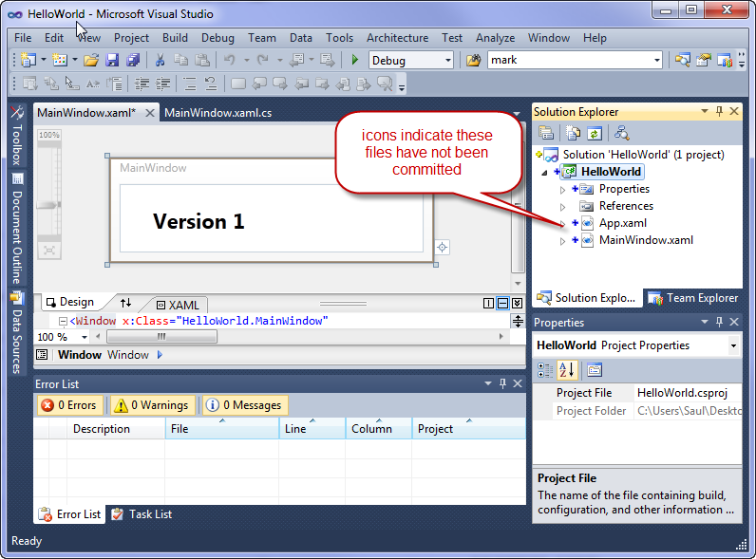Switch to the MainWindow.xaml.cs tab
This screenshot has height=559, width=756.
pos(217,113)
